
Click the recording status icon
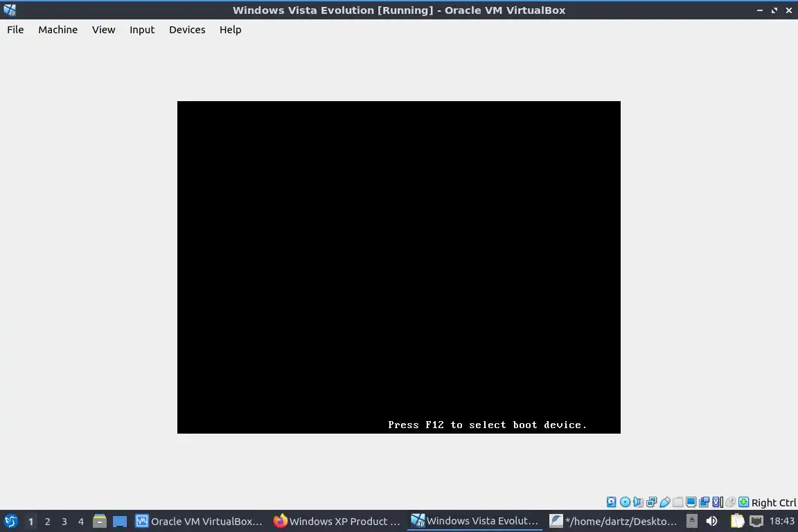pos(704,502)
